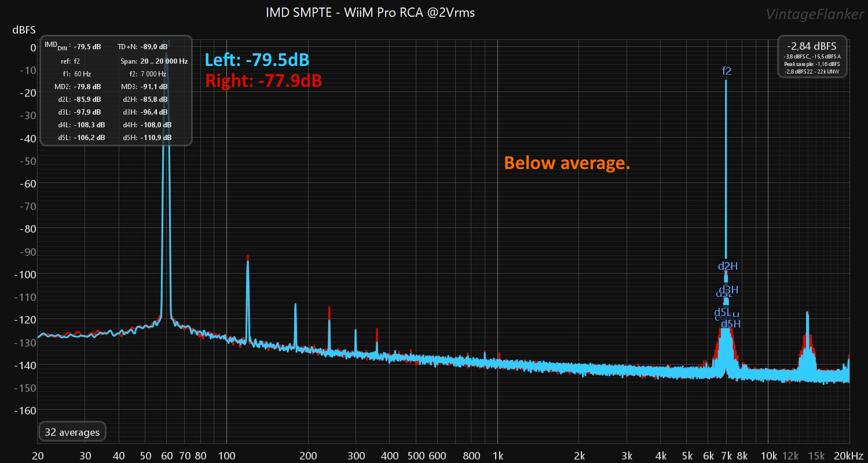Click the 1k frequency axis tick label
Screen dimensions: 868x463
[x=498, y=455]
